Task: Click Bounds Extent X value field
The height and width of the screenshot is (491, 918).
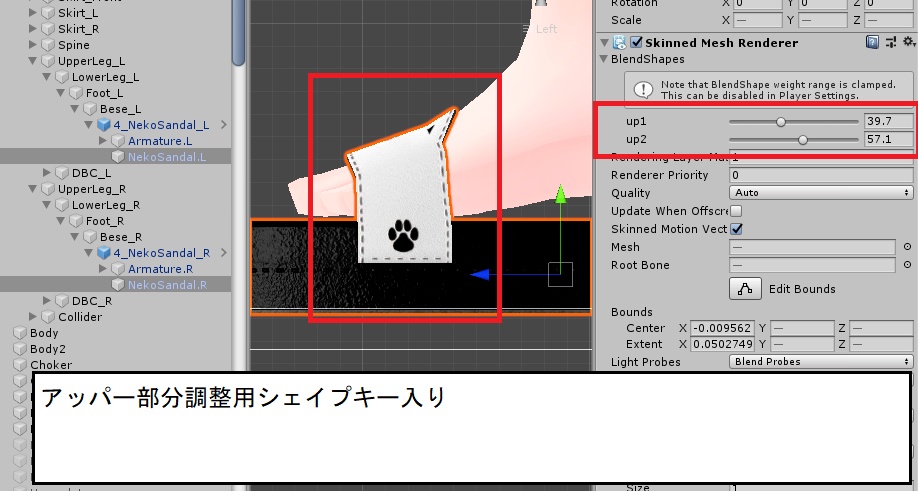Action: 722,344
